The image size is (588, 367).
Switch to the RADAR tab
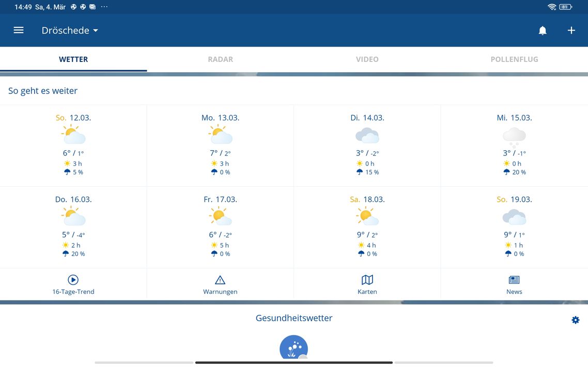tap(221, 59)
